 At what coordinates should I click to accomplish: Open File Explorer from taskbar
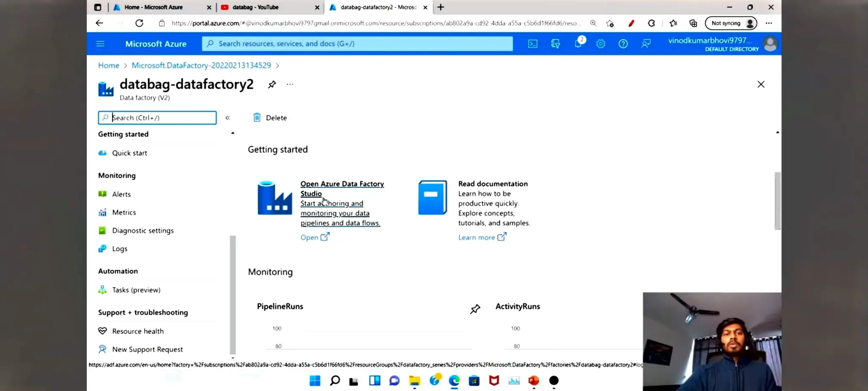[x=415, y=380]
